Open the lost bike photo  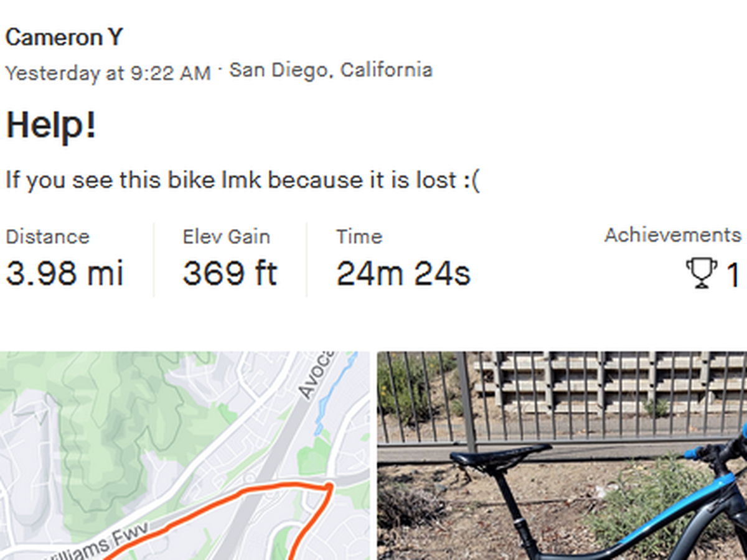tap(561, 455)
